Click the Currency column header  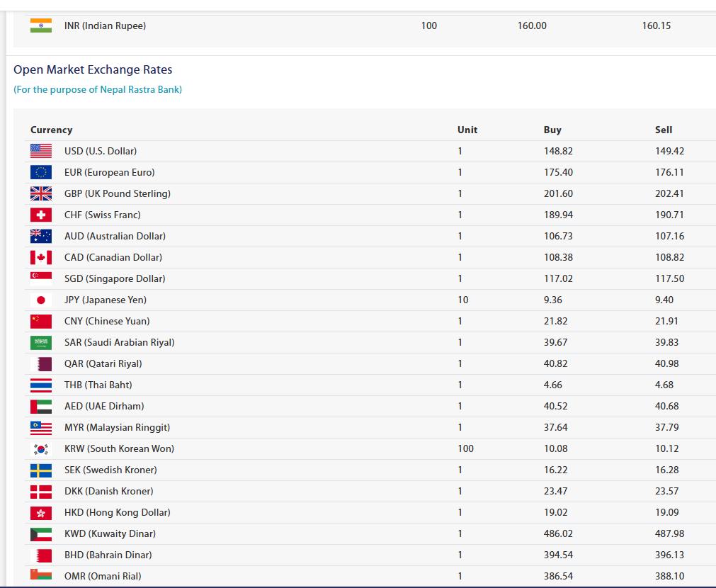click(x=51, y=130)
